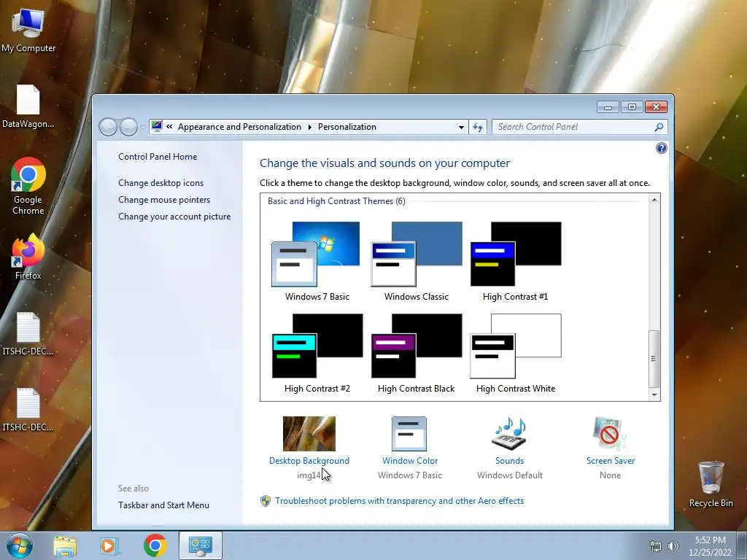This screenshot has height=560, width=747.
Task: Open Change your account picture
Action: point(174,216)
